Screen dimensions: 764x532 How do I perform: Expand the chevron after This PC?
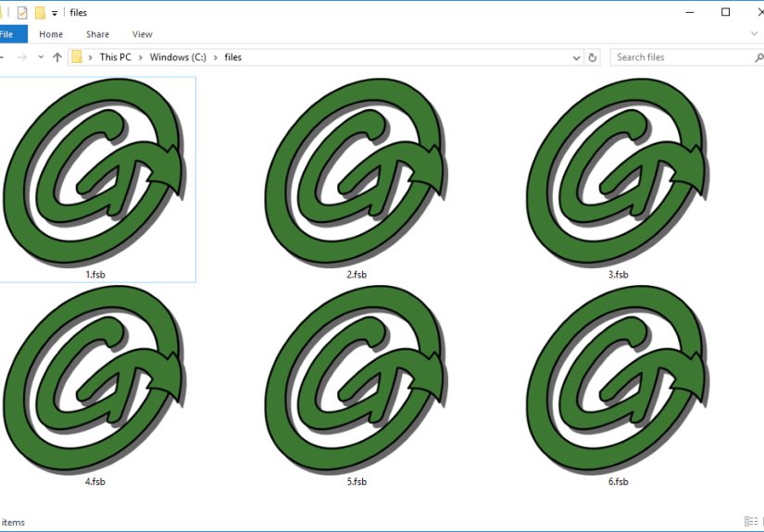click(141, 57)
